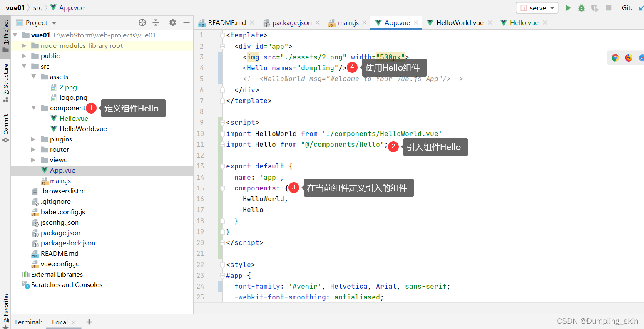
Task: Toggle the Commit tool window
Action: point(5,128)
